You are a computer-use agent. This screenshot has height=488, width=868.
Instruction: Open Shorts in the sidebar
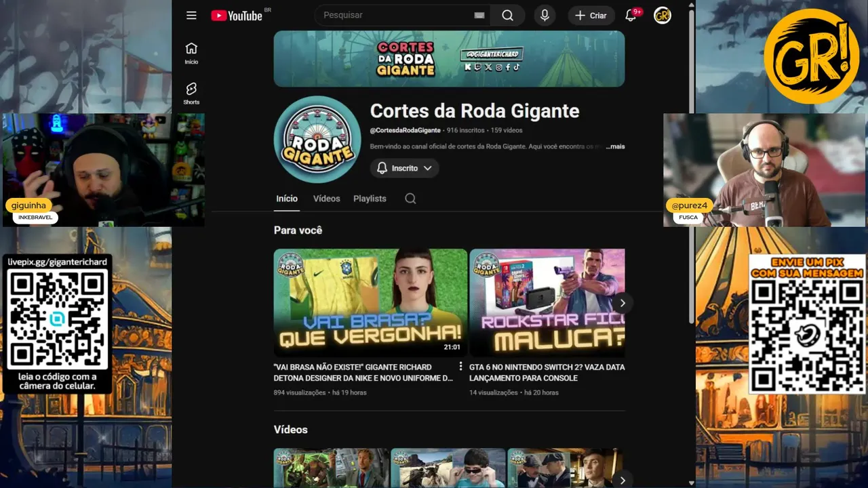point(191,94)
